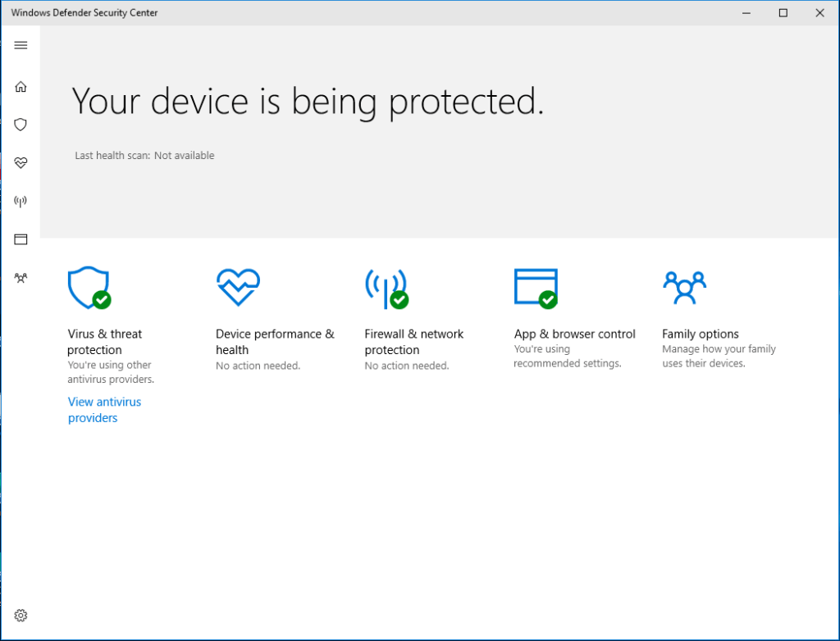
Task: Open the App & browser control heading
Action: (x=574, y=334)
